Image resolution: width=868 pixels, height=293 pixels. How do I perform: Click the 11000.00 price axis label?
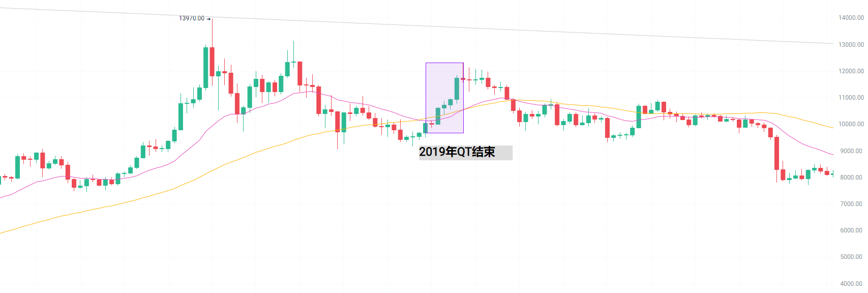coord(851,98)
